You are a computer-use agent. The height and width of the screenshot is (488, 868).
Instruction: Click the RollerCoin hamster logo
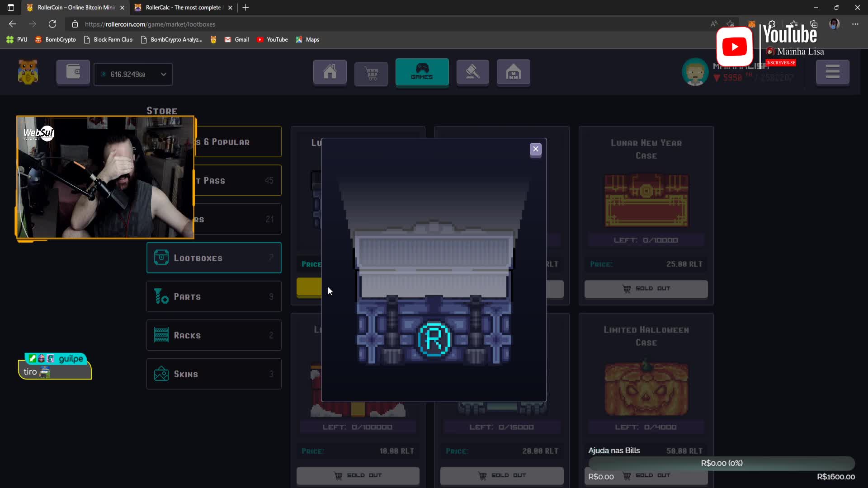point(28,72)
